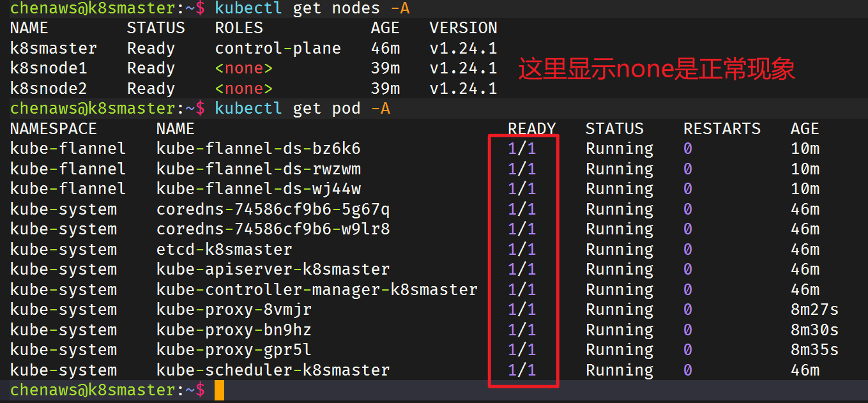The height and width of the screenshot is (403, 868).
Task: Select pod kube-scheduler-k8smaster
Action: pyautogui.click(x=273, y=370)
